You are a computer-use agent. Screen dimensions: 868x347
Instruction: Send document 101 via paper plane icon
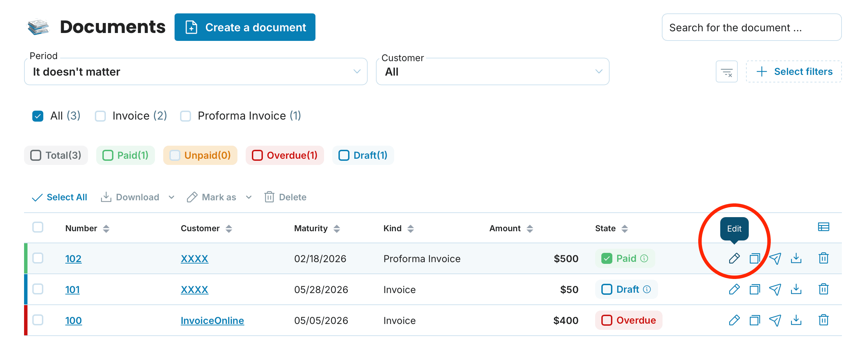pyautogui.click(x=775, y=289)
